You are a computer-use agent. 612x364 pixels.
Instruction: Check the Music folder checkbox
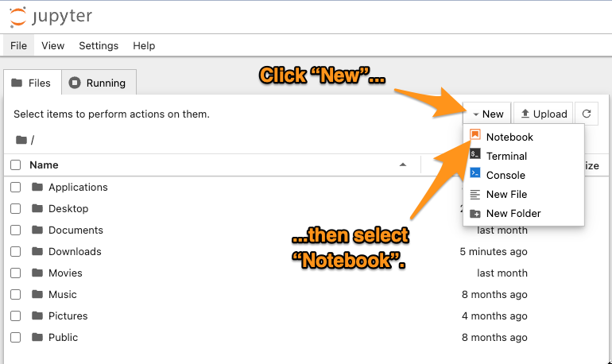point(16,295)
